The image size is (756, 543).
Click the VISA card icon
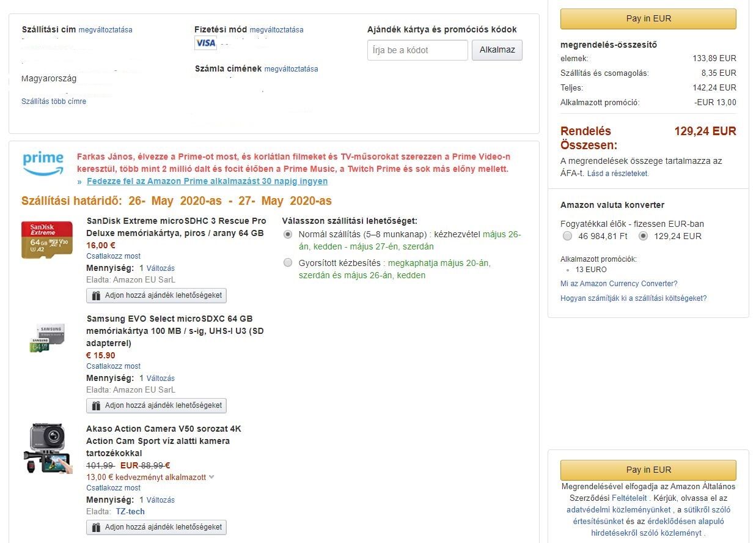tap(205, 43)
